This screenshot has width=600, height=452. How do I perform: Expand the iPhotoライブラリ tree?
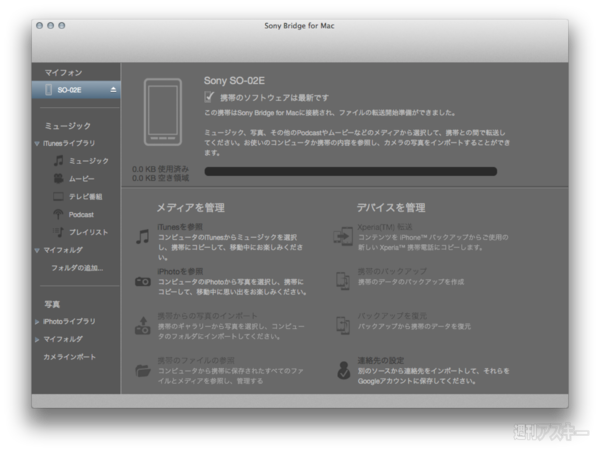(x=37, y=322)
